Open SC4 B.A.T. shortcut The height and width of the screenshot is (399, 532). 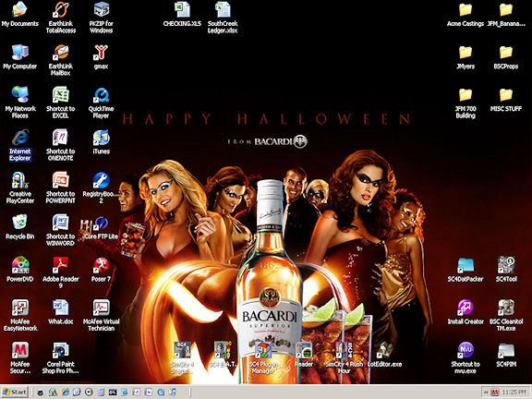(x=223, y=355)
